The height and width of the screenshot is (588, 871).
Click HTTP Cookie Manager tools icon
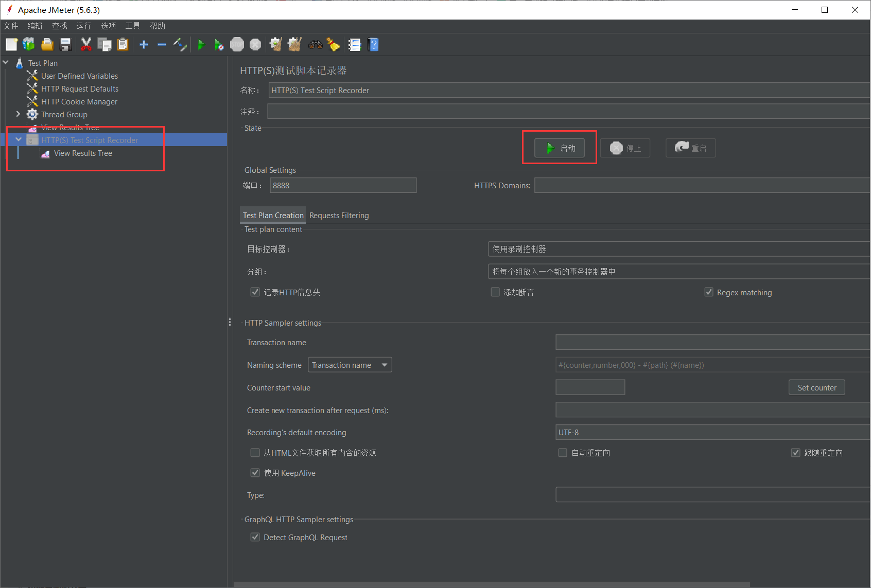tap(32, 101)
